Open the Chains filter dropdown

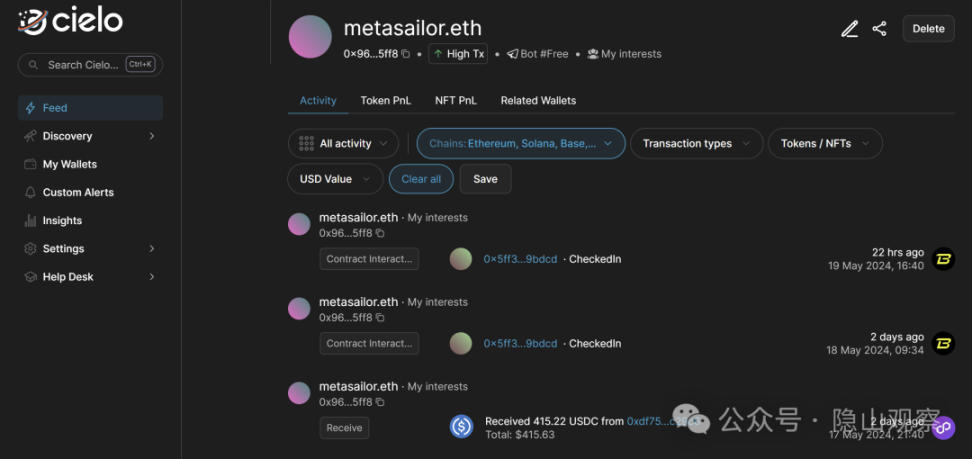click(x=521, y=143)
